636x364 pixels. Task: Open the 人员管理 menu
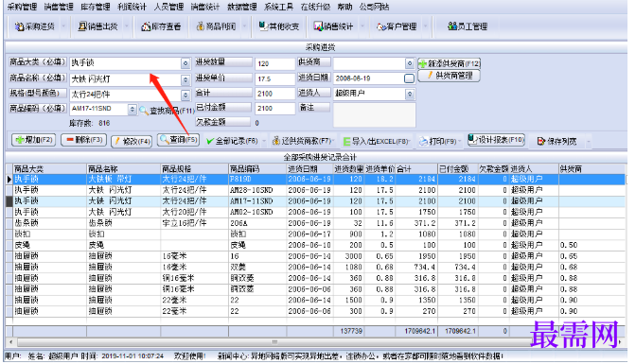(168, 7)
